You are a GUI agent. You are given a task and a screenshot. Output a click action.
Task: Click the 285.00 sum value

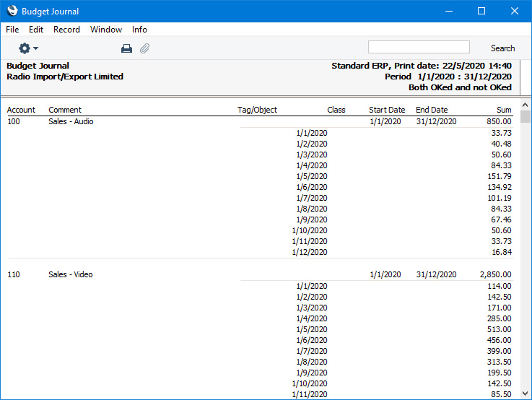[x=499, y=318]
